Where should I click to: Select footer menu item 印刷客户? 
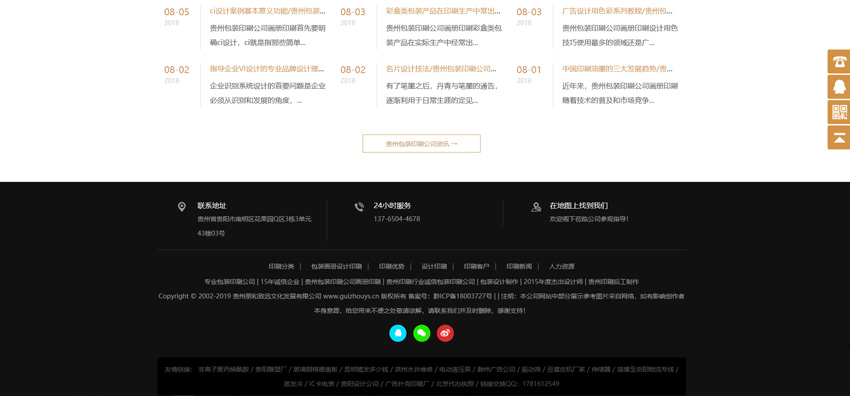(x=476, y=267)
